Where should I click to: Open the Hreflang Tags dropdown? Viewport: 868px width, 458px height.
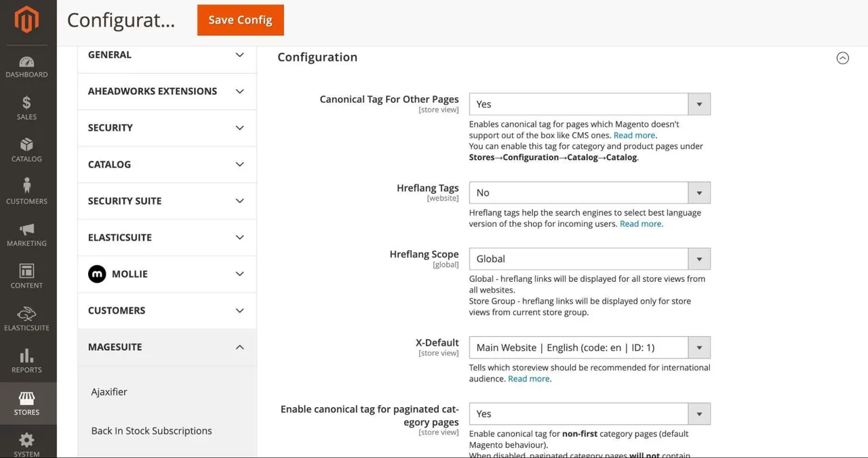(x=589, y=193)
